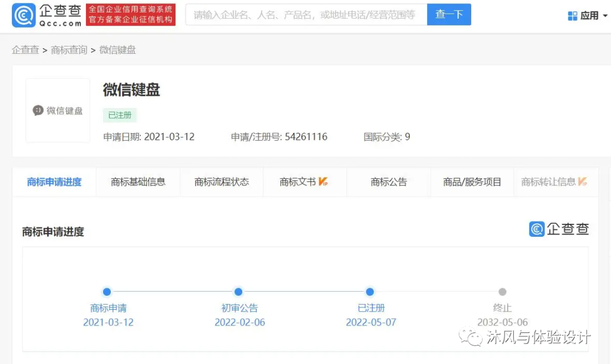
Task: Select the registration number 54261116
Action: [306, 137]
